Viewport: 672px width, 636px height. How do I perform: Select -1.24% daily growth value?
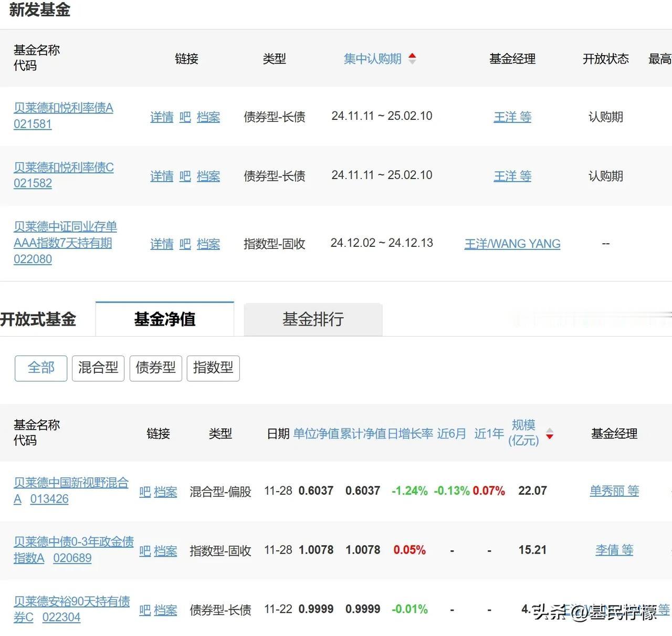[409, 491]
